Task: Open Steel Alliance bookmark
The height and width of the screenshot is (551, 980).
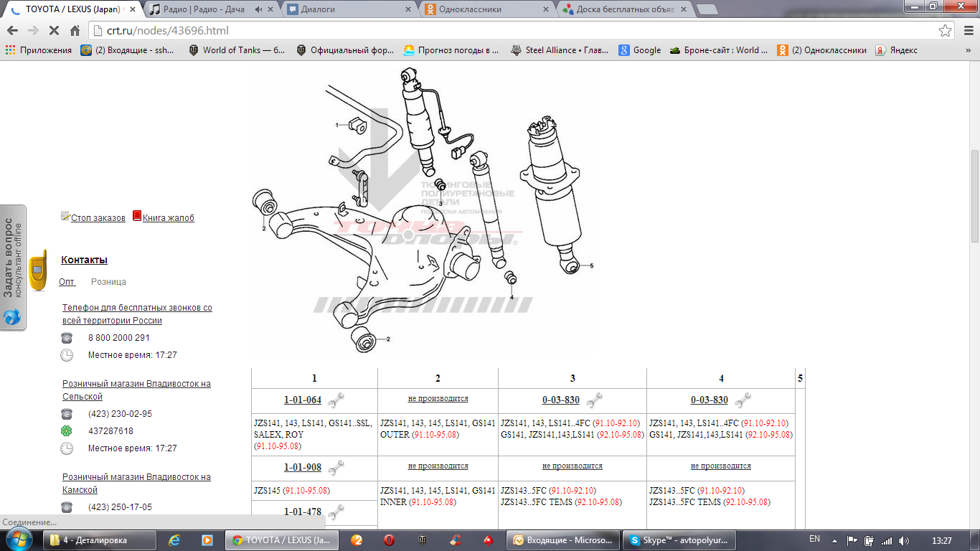Action: [560, 50]
